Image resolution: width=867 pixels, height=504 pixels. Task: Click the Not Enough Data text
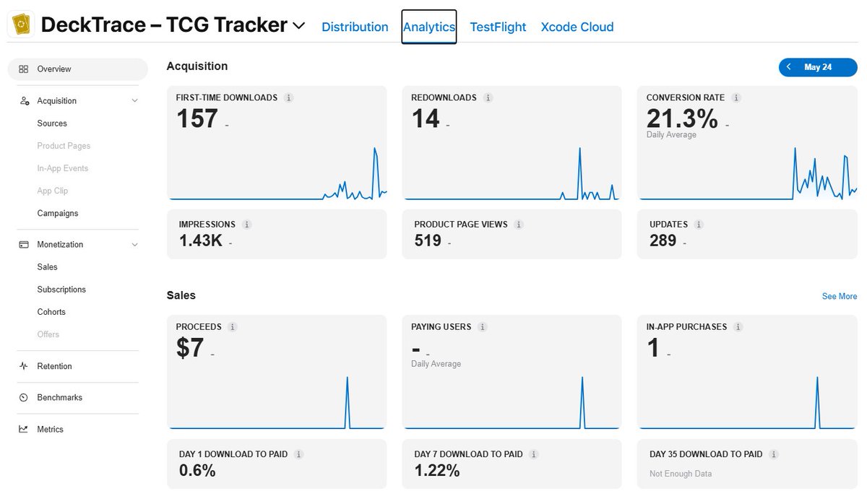point(681,474)
